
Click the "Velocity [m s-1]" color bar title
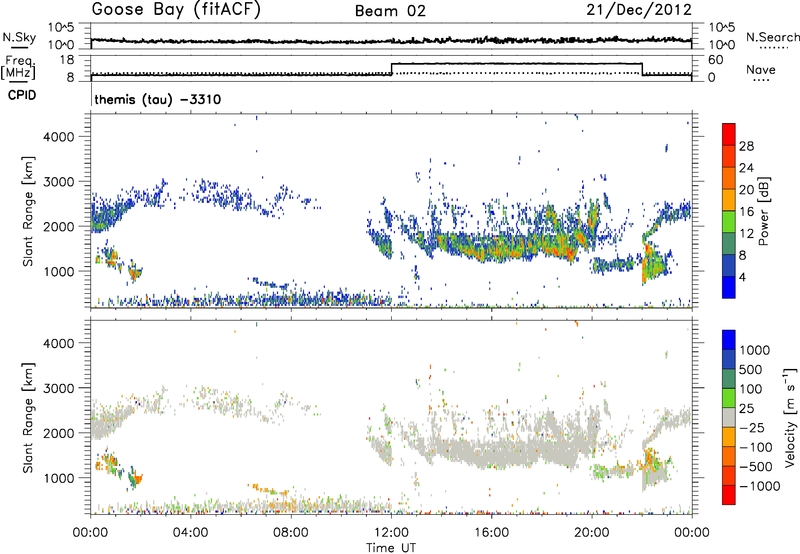tap(791, 417)
